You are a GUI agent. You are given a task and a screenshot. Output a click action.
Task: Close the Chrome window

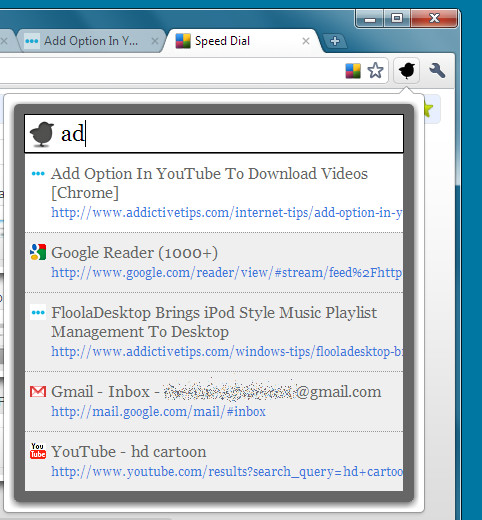pos(434,18)
